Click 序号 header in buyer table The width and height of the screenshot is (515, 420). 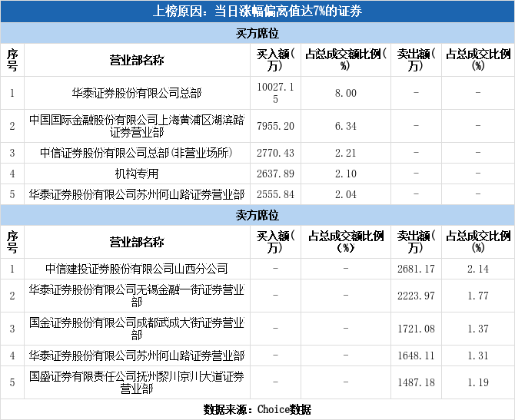12,60
